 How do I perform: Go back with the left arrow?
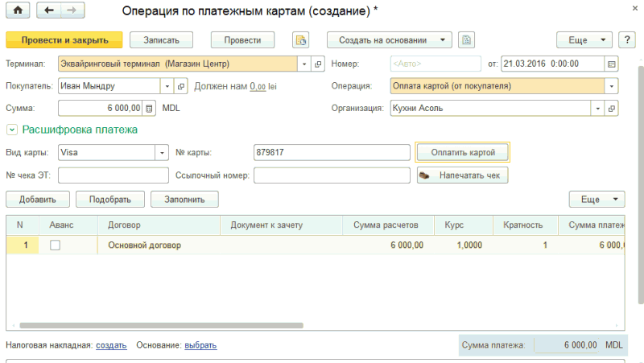[x=50, y=10]
